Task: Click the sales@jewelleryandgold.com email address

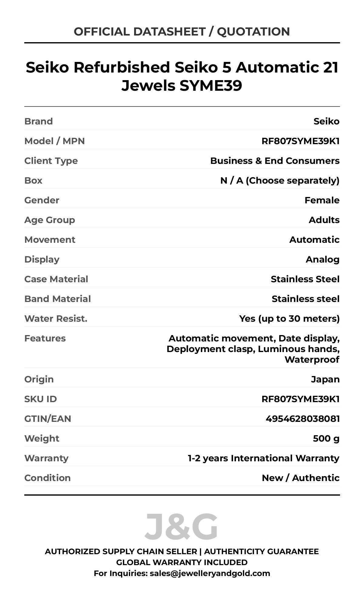Action: (x=210, y=573)
